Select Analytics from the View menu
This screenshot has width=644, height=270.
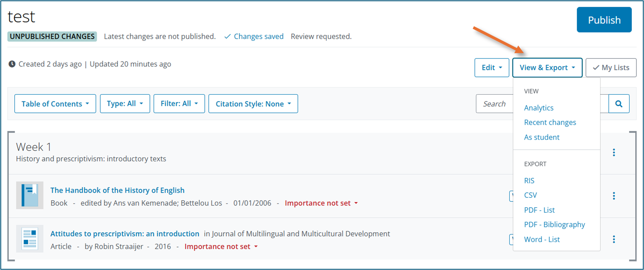(x=539, y=108)
